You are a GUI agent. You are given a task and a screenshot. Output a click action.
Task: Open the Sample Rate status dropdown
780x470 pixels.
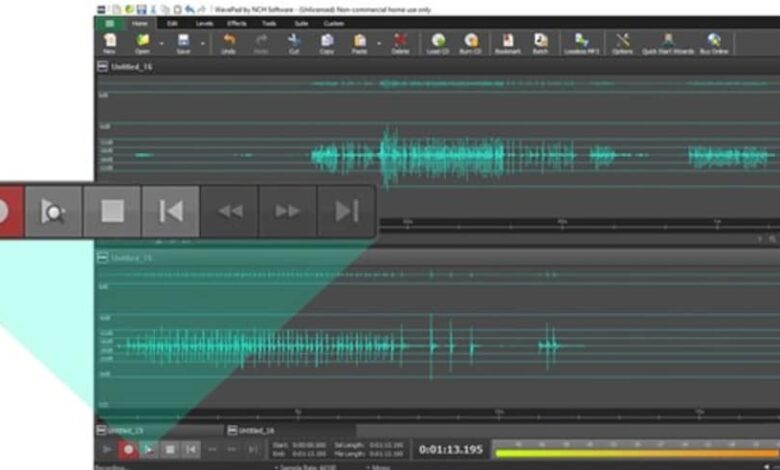(x=305, y=467)
